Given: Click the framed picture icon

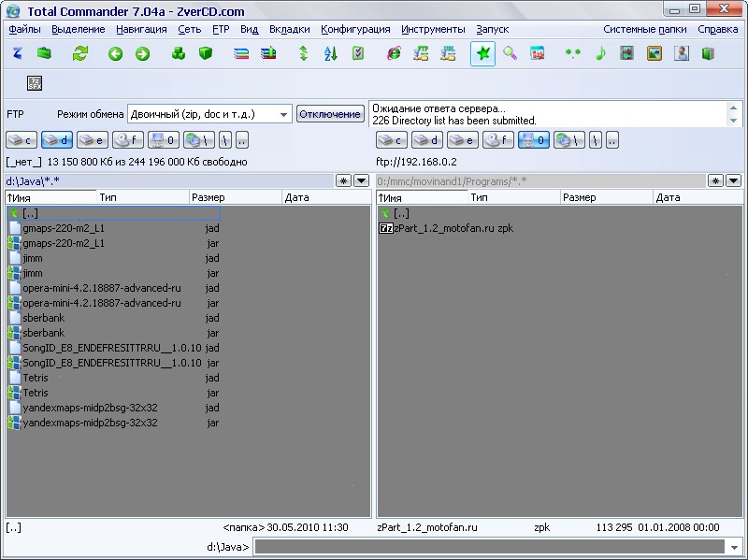Looking at the screenshot, I should point(654,53).
